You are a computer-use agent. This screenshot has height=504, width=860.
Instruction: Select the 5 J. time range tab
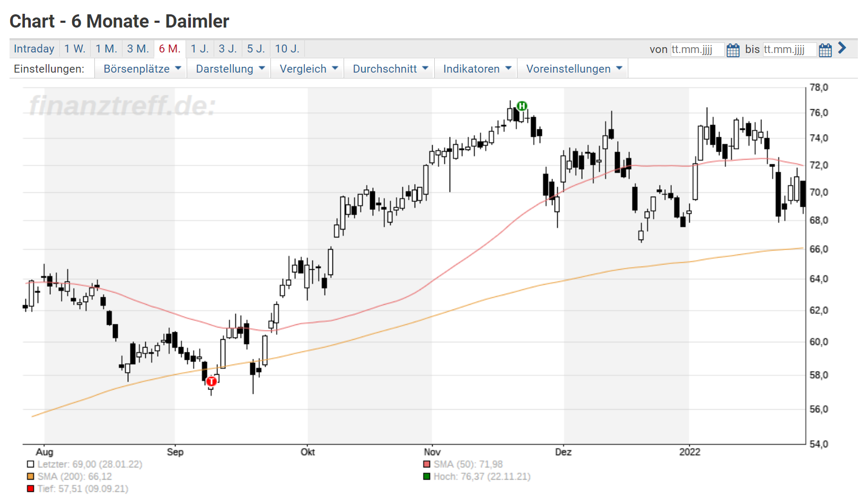256,49
